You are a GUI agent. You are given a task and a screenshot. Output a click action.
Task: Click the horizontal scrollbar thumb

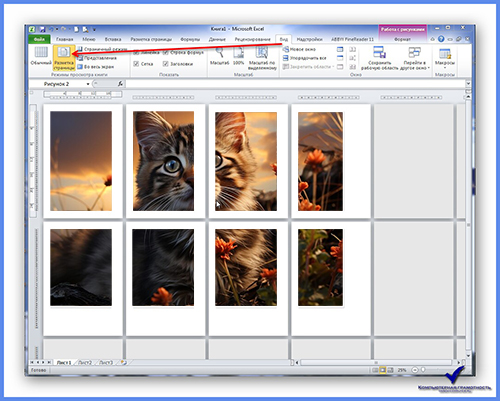(376, 362)
